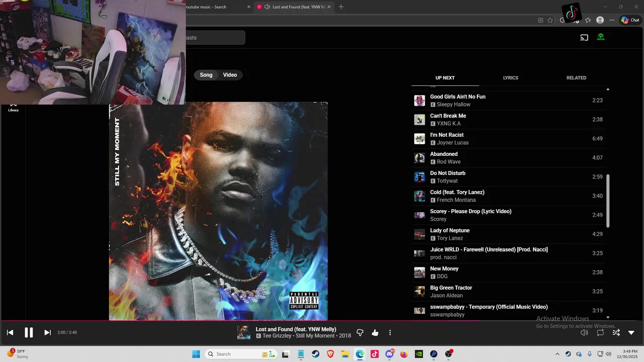Close the Lost and Found browser tab
The height and width of the screenshot is (362, 644).
tap(330, 7)
